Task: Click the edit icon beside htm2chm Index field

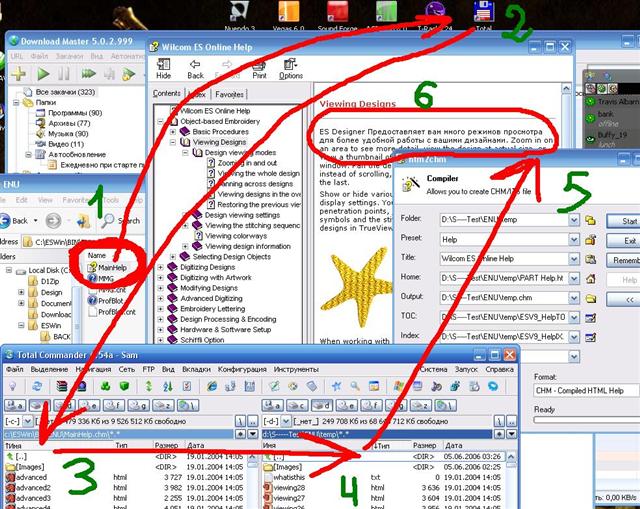Action: pyautogui.click(x=590, y=337)
